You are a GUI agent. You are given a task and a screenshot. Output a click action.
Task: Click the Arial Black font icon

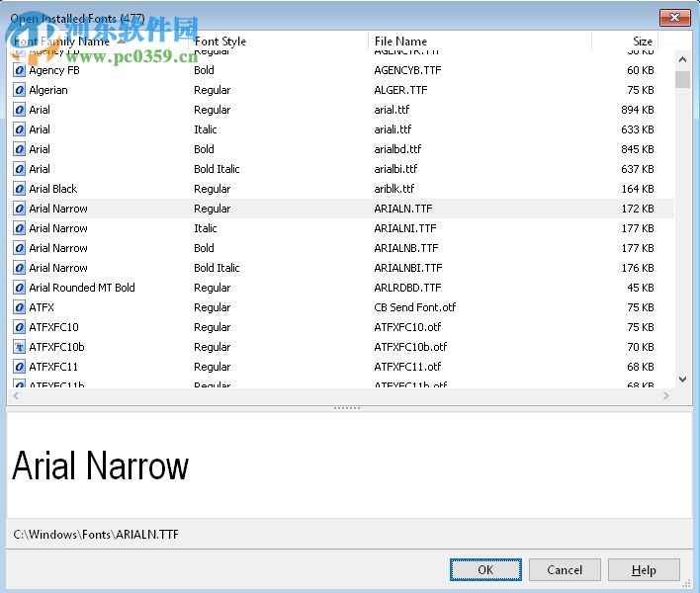(19, 189)
